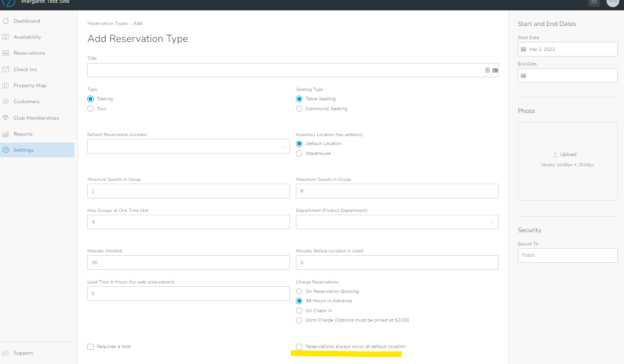
Task: Follow the Reservation Types breadcrumb link
Action: [107, 23]
